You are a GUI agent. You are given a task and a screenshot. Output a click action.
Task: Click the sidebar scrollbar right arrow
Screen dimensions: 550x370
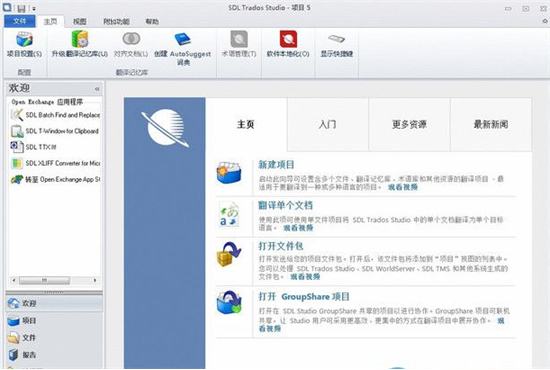click(95, 281)
